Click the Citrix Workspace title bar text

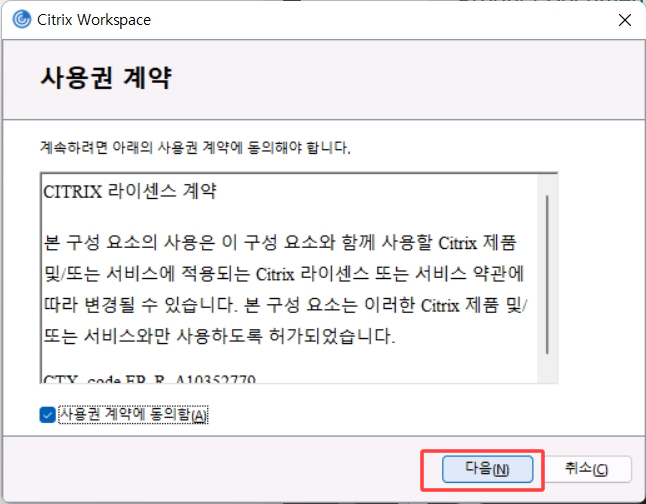point(94,20)
